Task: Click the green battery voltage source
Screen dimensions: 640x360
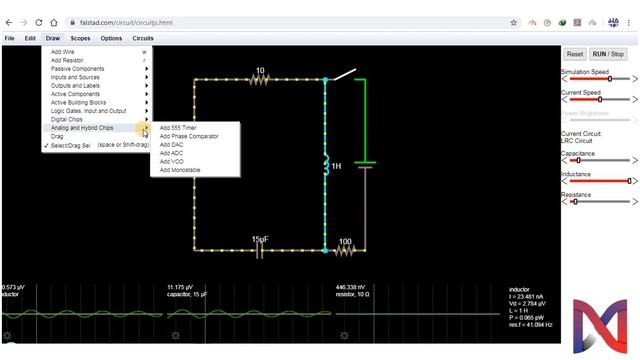Action: click(x=365, y=165)
